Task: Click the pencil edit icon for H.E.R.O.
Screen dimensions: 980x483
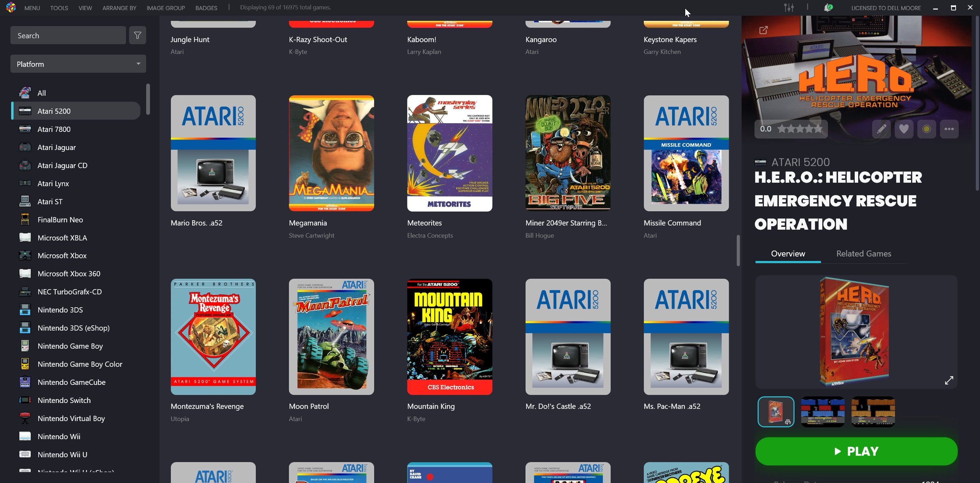Action: point(881,129)
